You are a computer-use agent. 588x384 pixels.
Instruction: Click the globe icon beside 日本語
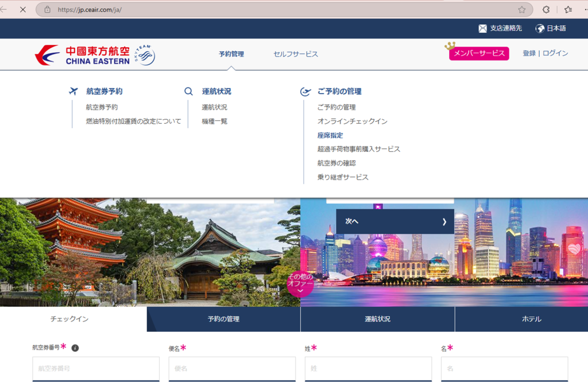click(x=540, y=28)
